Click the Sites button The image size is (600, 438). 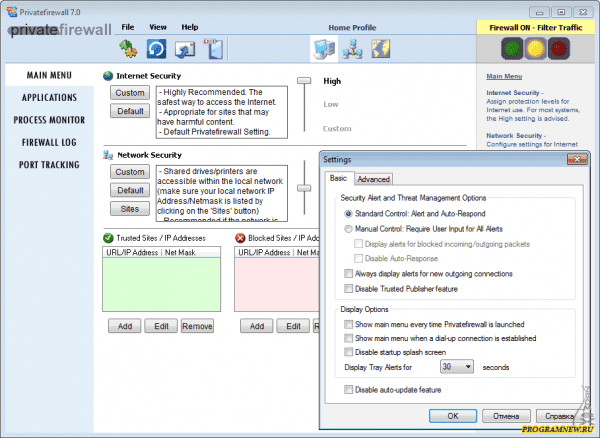(130, 209)
